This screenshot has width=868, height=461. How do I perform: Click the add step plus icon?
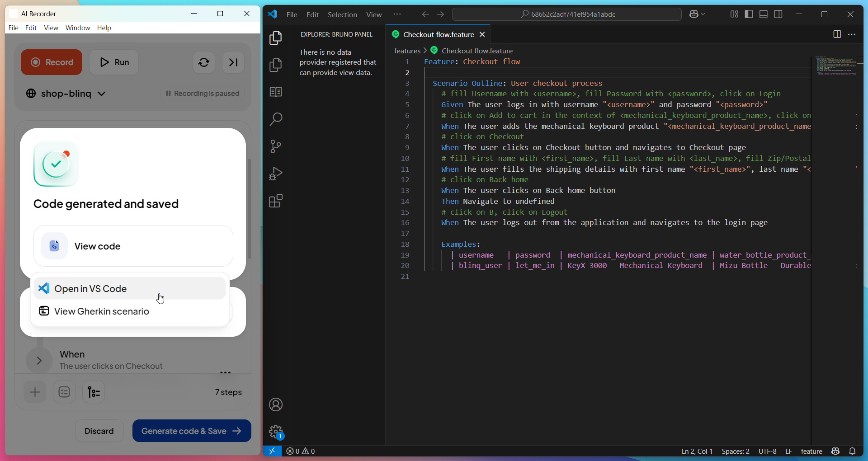tap(35, 392)
